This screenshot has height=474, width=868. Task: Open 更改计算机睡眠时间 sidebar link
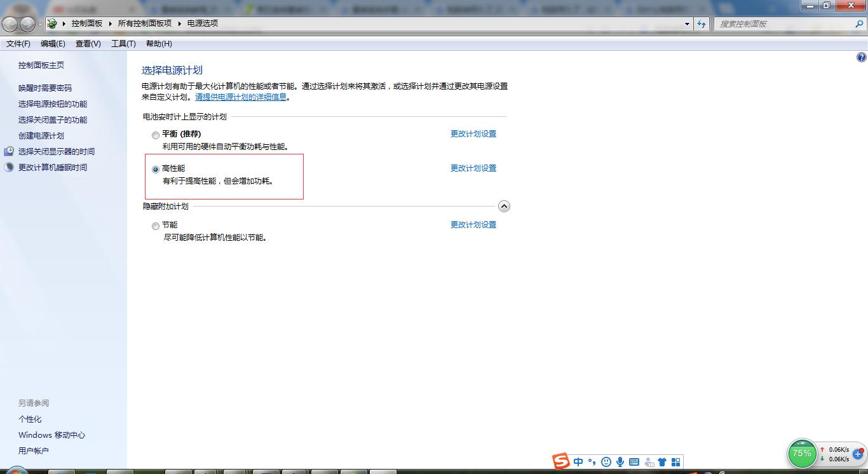click(53, 168)
